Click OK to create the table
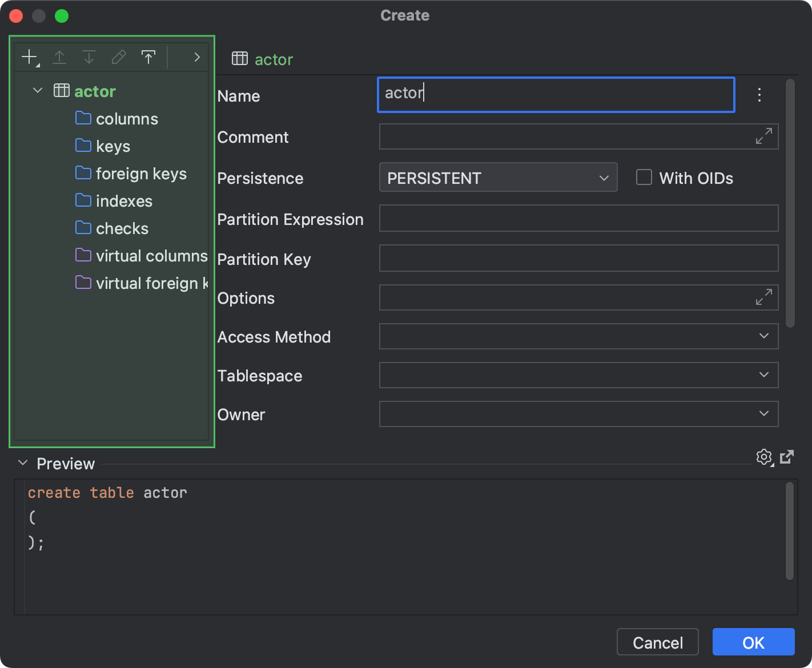Image resolution: width=812 pixels, height=668 pixels. click(x=753, y=642)
